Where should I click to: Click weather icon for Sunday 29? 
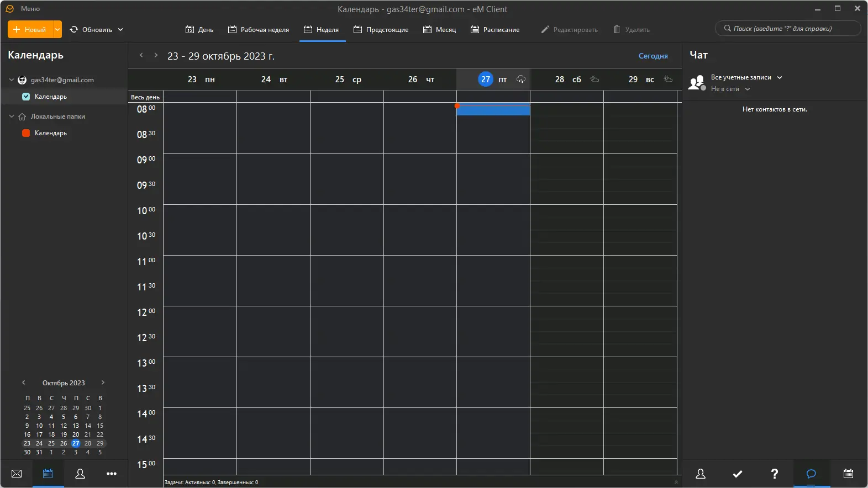coord(668,79)
